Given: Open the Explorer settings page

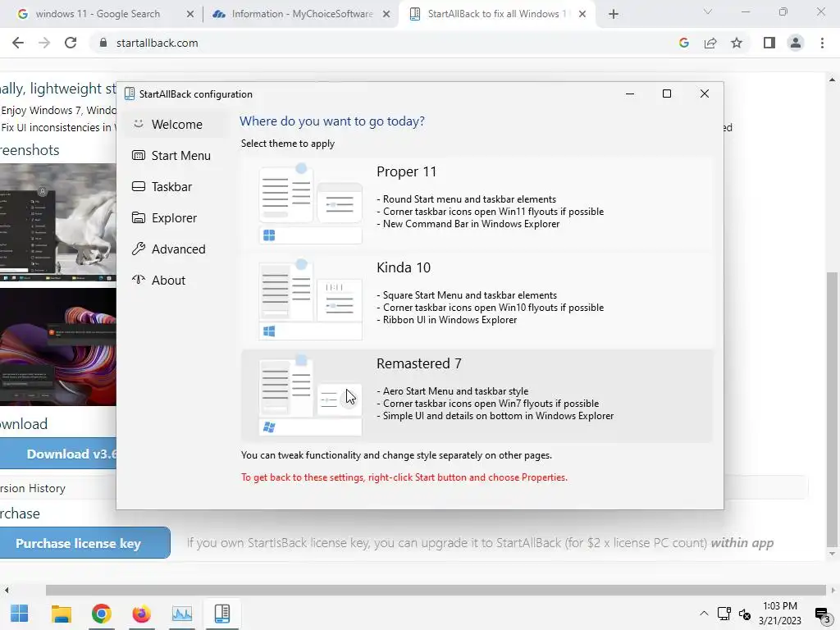Looking at the screenshot, I should pyautogui.click(x=176, y=217).
